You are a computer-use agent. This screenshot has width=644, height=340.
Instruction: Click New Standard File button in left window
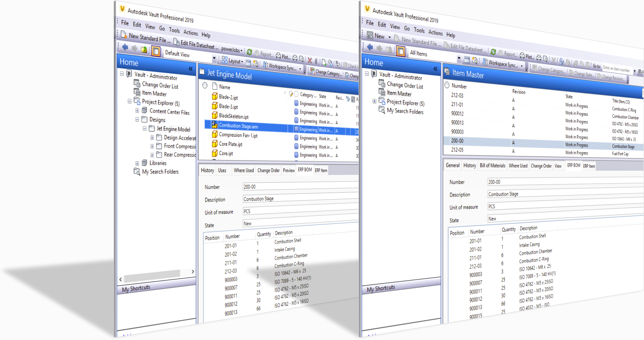(x=145, y=37)
